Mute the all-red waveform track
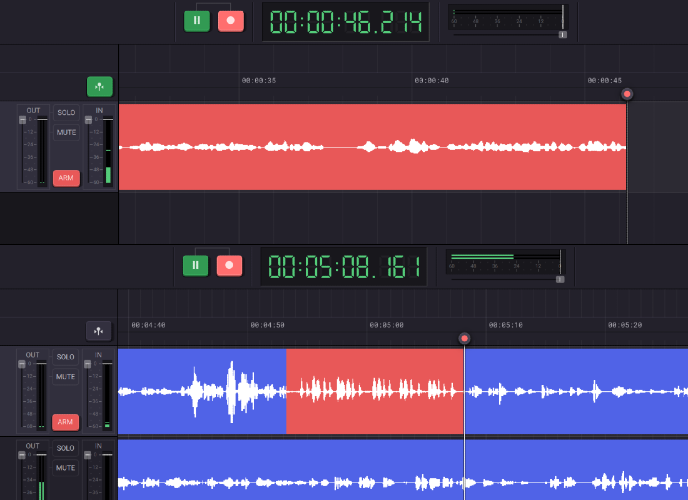688x500 pixels. (x=66, y=132)
